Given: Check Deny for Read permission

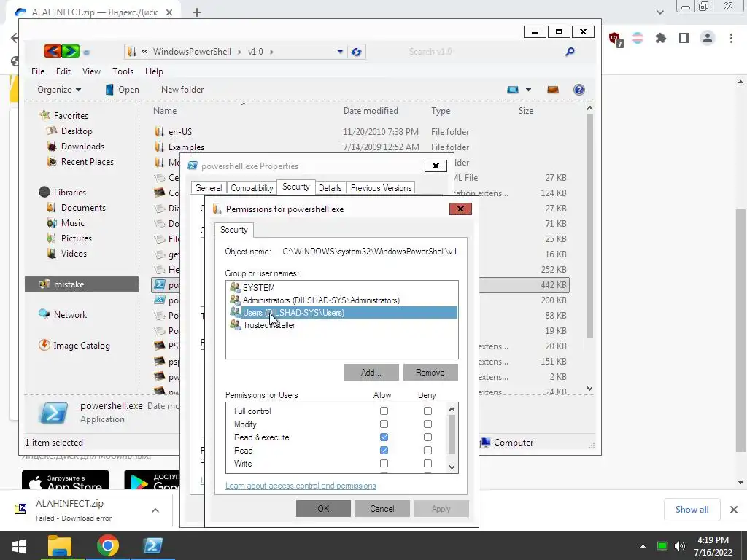Looking at the screenshot, I should click(427, 450).
